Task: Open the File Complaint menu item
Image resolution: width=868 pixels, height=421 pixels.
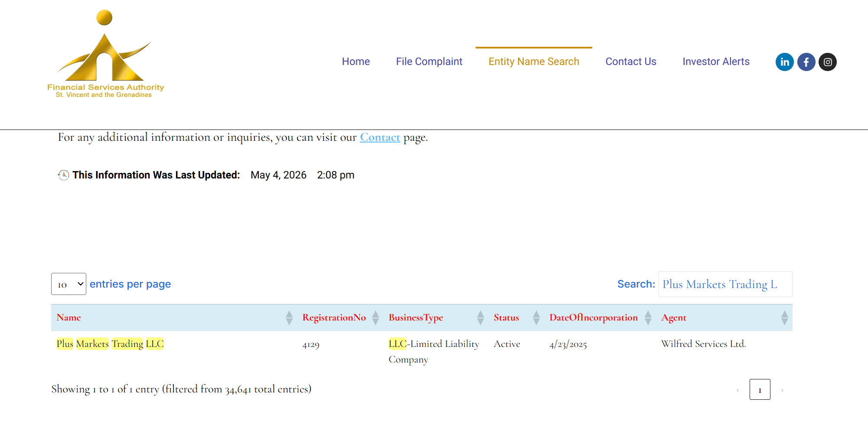Action: click(x=429, y=62)
